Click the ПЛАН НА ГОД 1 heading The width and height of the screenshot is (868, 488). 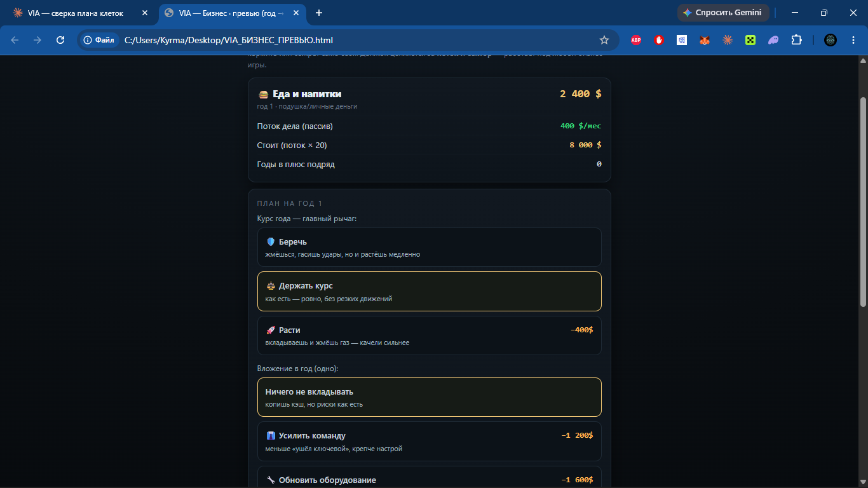tap(290, 203)
